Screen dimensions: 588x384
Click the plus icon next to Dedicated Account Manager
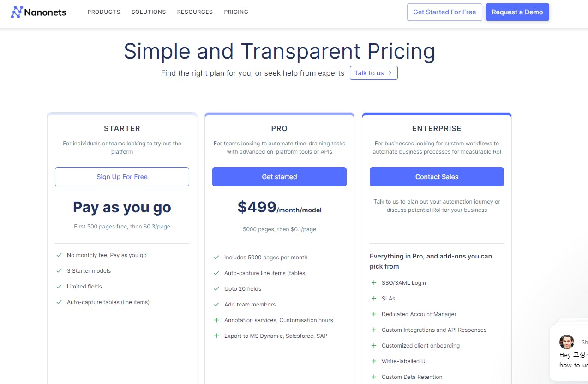(374, 314)
